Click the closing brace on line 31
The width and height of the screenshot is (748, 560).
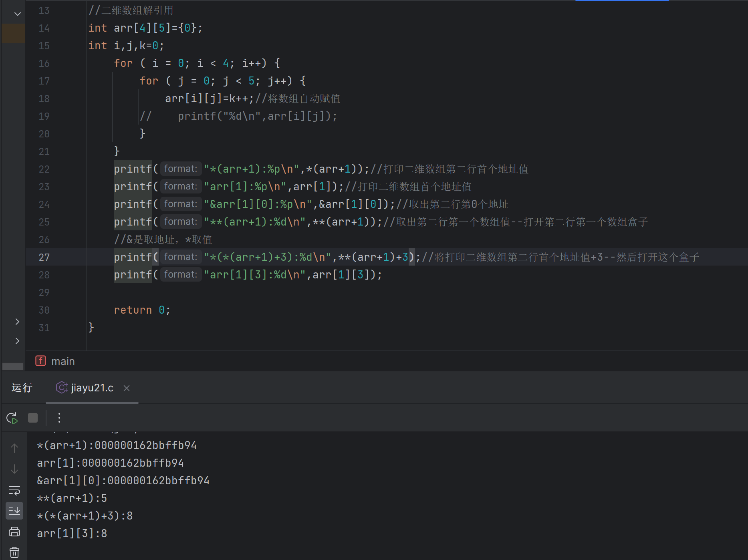(x=91, y=328)
